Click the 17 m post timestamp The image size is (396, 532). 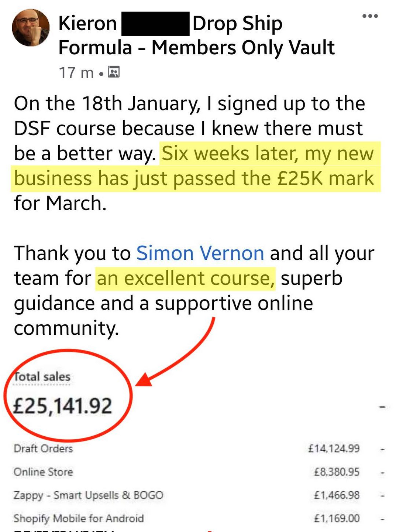[x=76, y=73]
